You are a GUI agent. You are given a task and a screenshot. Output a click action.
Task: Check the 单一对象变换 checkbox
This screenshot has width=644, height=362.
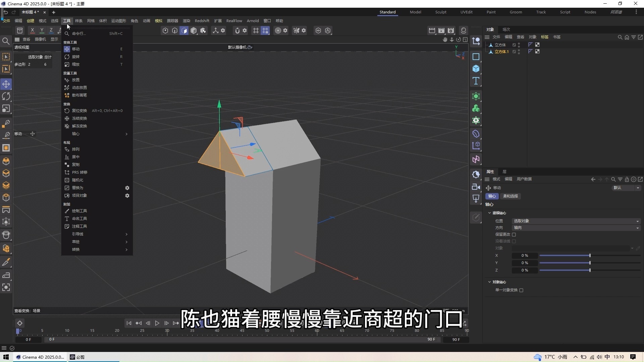point(521,290)
